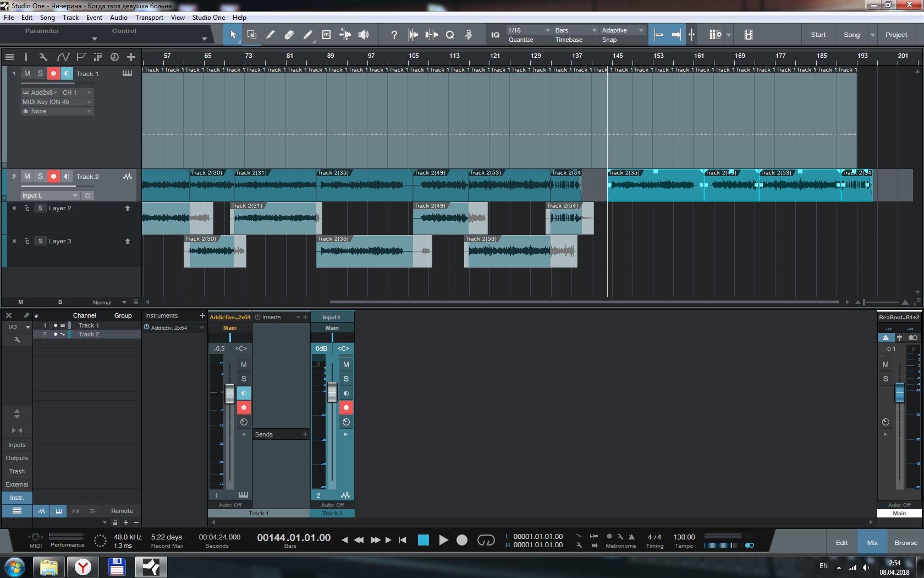Click the video player icon in toolbar
This screenshot has height=578, width=924.
(x=748, y=35)
